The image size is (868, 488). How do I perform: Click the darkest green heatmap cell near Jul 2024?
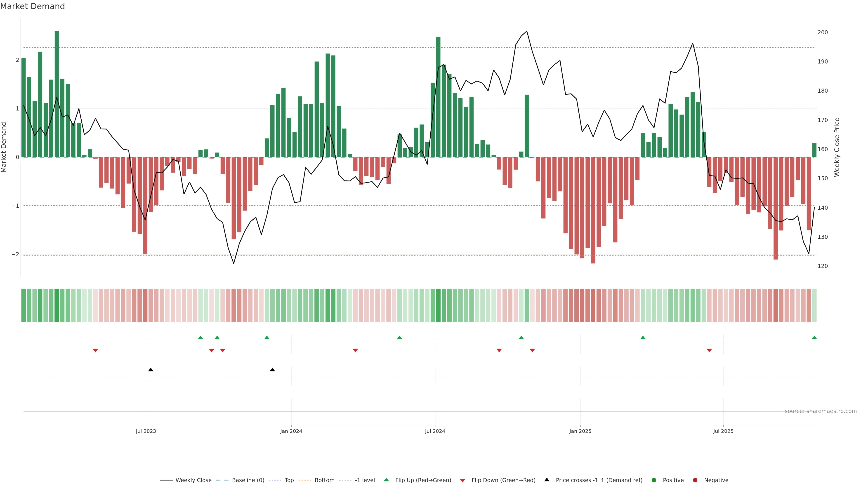(x=438, y=305)
